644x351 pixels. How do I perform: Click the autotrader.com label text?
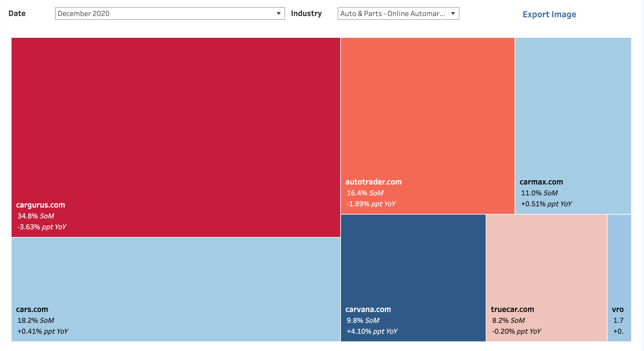[374, 182]
